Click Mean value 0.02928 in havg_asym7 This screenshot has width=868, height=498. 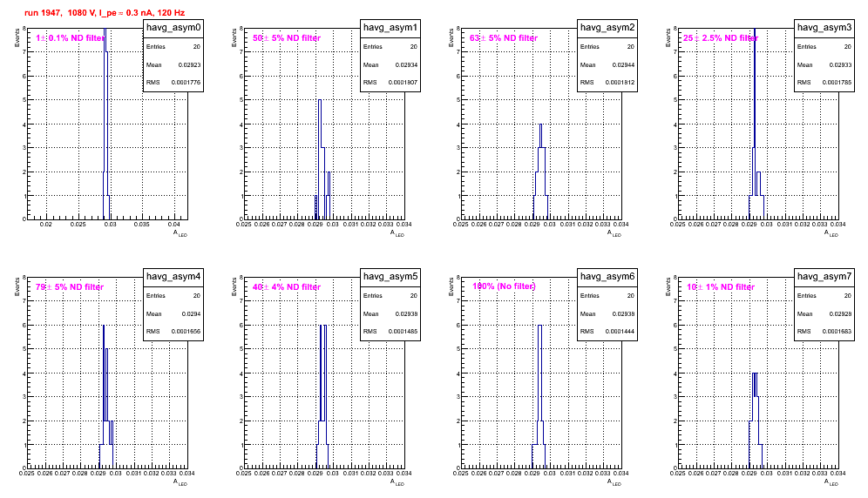840,313
